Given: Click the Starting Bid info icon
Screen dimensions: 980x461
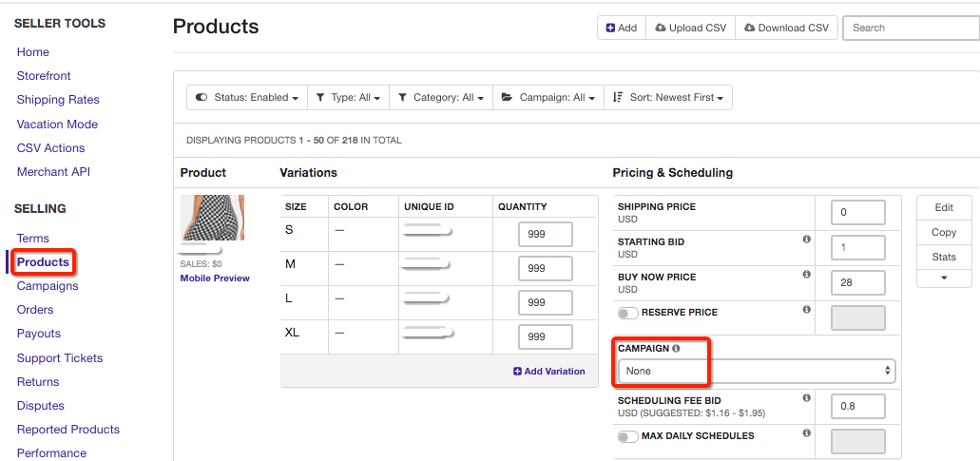Looking at the screenshot, I should (806, 240).
